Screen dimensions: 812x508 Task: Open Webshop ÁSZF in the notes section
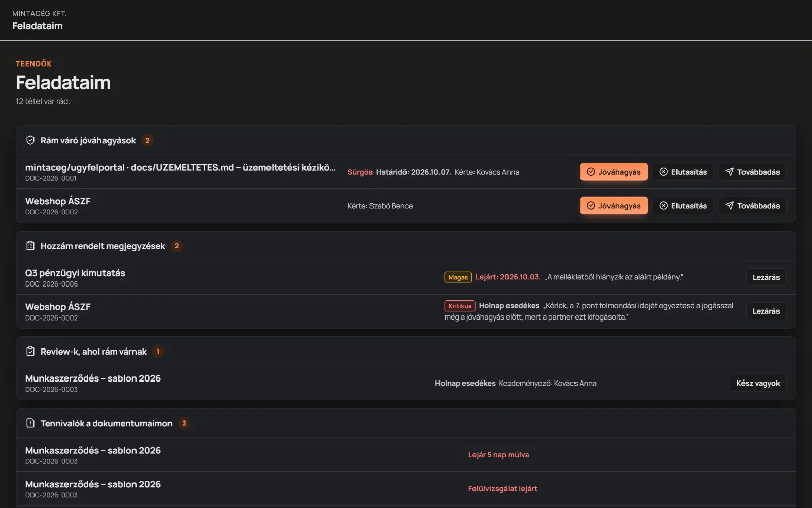(x=58, y=307)
